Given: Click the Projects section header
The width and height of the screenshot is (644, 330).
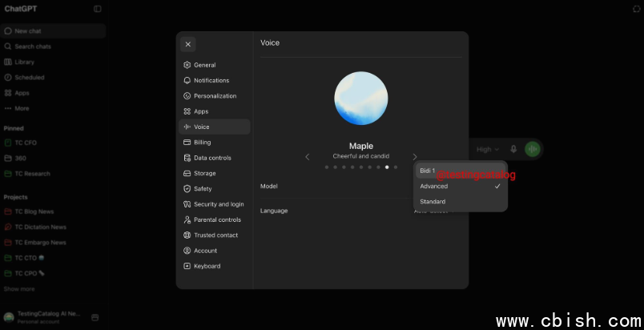Looking at the screenshot, I should point(15,197).
